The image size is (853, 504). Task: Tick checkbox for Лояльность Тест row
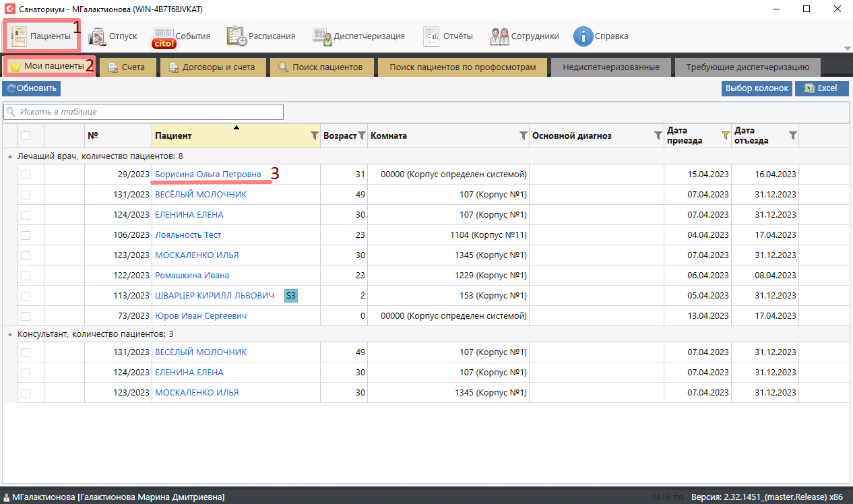[26, 235]
